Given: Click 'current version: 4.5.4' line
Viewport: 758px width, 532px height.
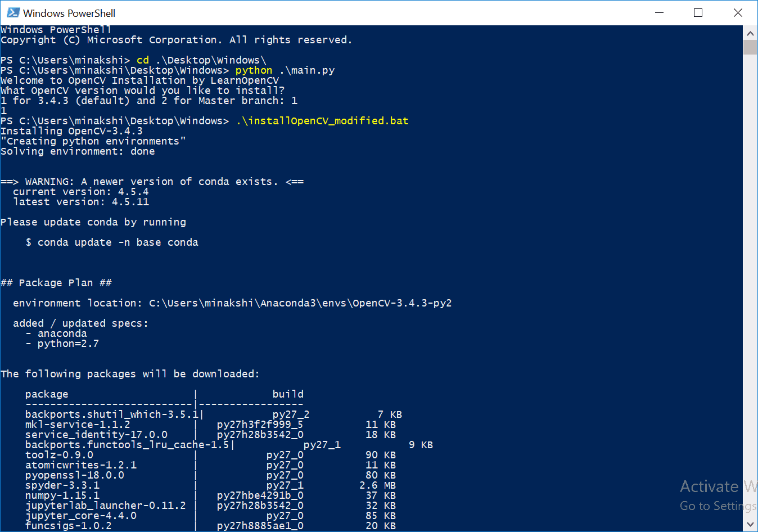Looking at the screenshot, I should coord(81,192).
